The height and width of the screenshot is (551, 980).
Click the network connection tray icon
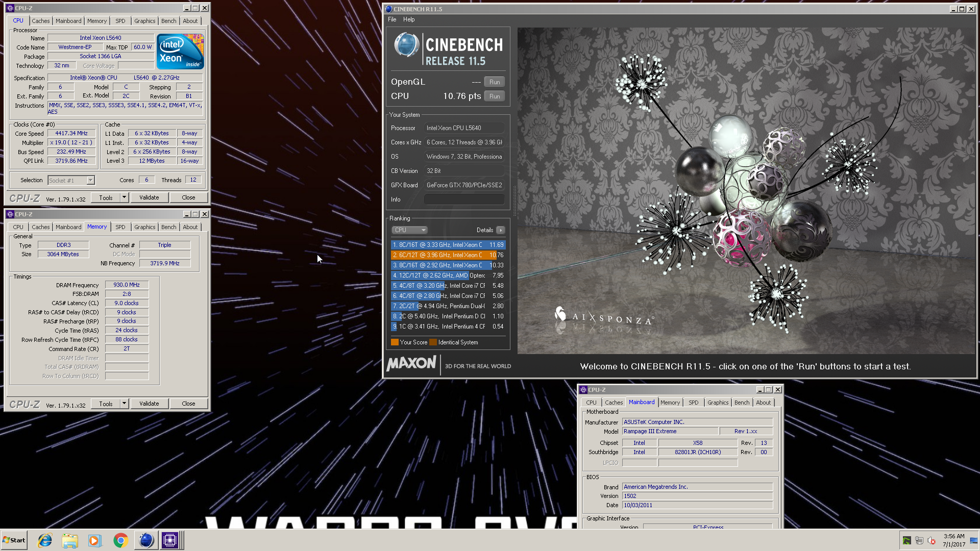pos(919,541)
